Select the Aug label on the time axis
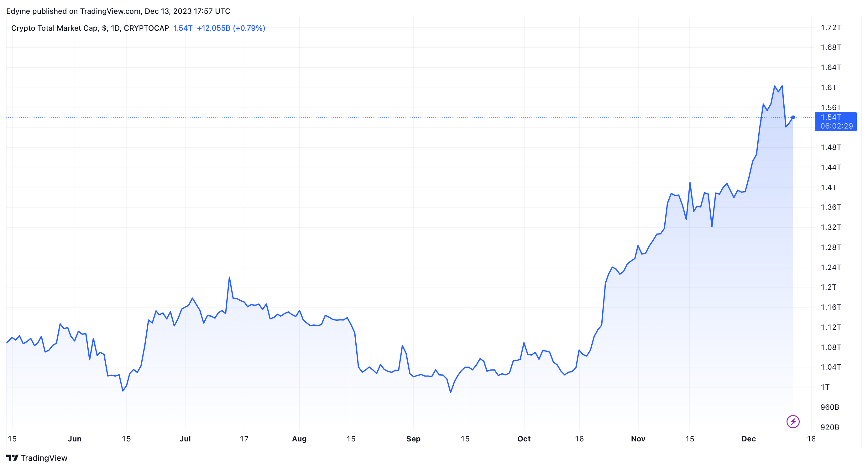868x469 pixels. pos(299,439)
